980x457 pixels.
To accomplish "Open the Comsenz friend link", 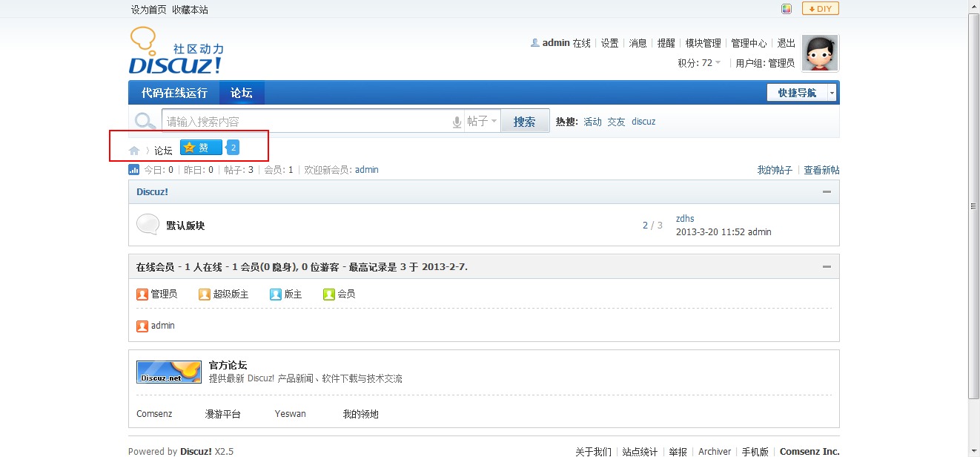I will pyautogui.click(x=154, y=414).
